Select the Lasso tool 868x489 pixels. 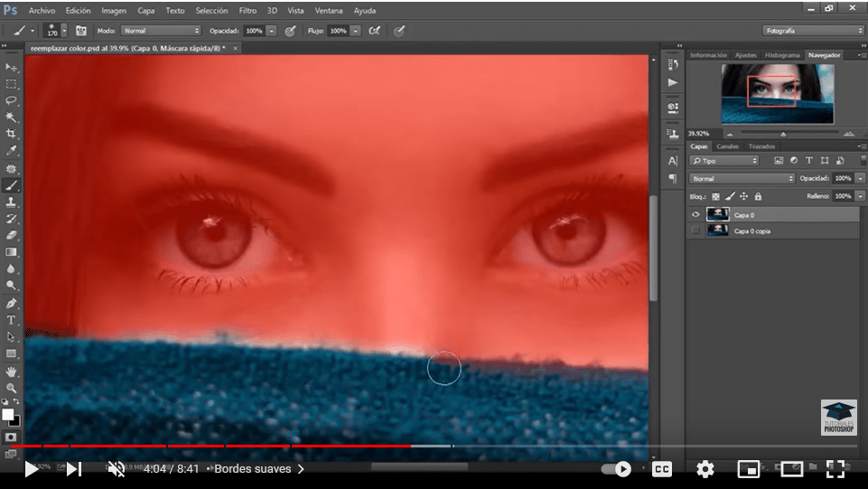[12, 100]
